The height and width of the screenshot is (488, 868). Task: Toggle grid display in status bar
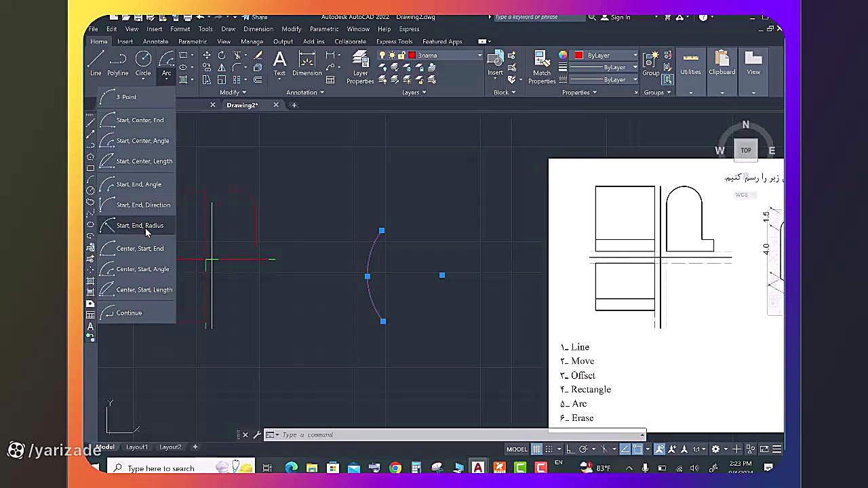coord(536,449)
